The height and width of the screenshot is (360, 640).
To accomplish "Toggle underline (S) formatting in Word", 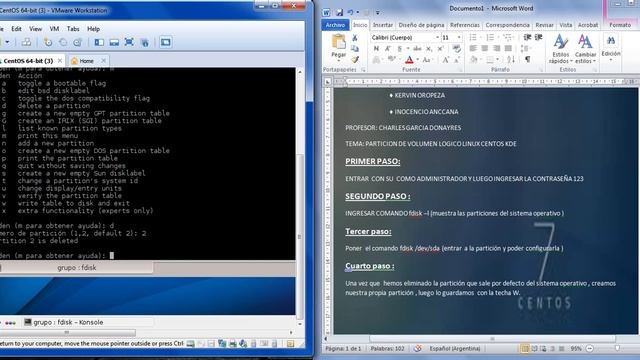I will [x=400, y=49].
